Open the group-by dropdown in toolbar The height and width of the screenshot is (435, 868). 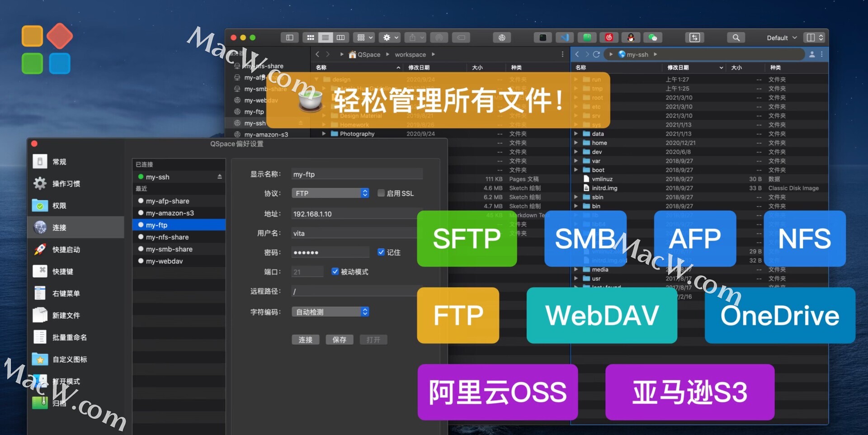point(365,38)
